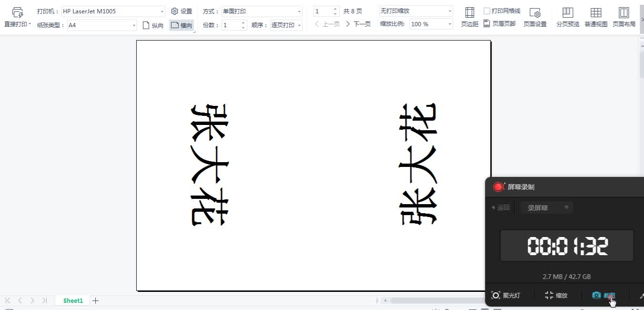This screenshot has width=644, height=310.
Task: Switch to page layout (页面布局) view
Action: (624, 17)
